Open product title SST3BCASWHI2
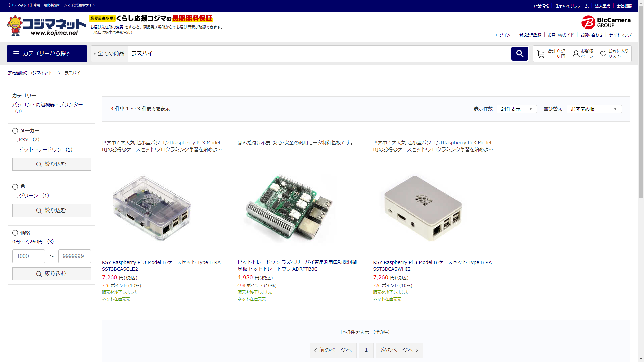This screenshot has width=644, height=362. tap(432, 266)
